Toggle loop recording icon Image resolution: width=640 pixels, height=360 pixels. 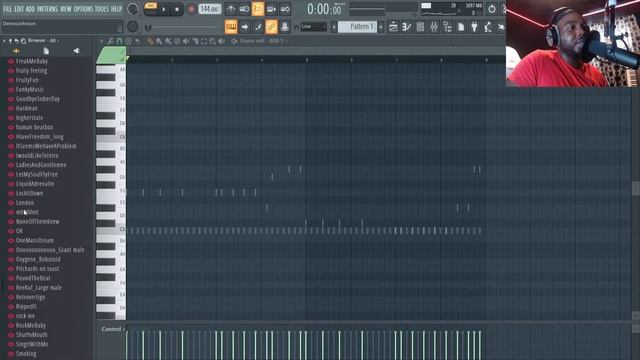pos(285,9)
